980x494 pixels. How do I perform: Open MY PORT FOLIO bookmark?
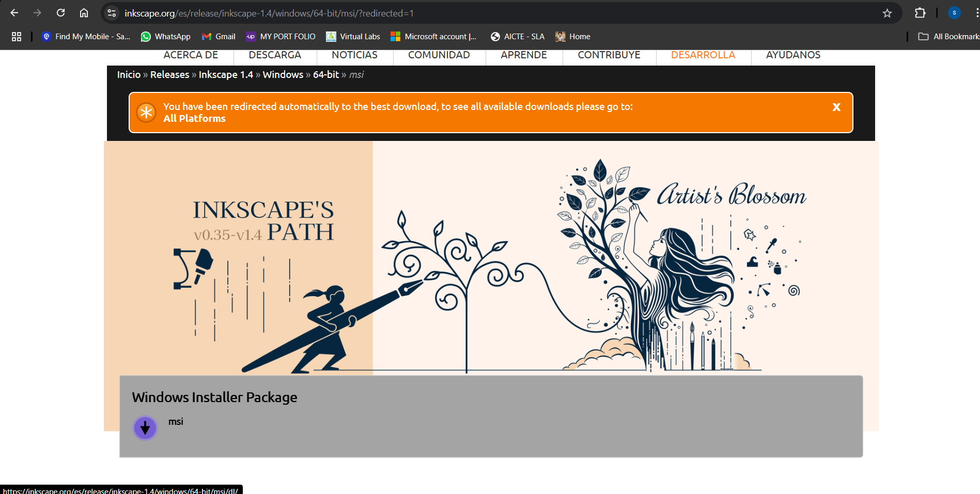281,37
